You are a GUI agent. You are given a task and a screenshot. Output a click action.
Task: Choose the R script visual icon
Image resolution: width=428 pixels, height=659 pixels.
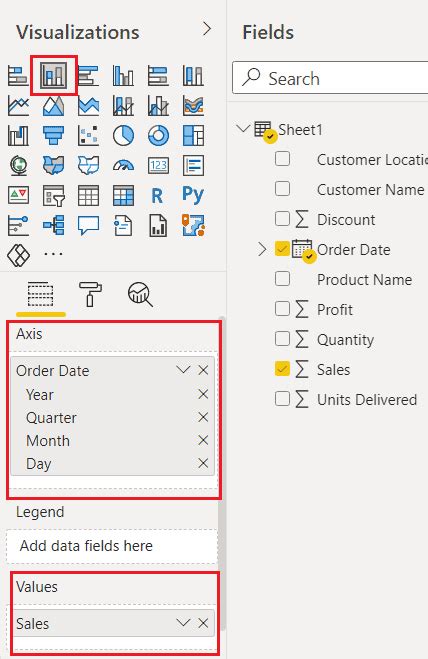(158, 195)
